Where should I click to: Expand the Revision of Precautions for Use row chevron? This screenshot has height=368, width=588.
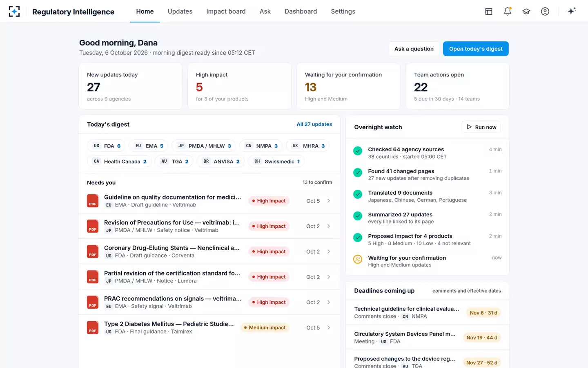click(x=329, y=226)
